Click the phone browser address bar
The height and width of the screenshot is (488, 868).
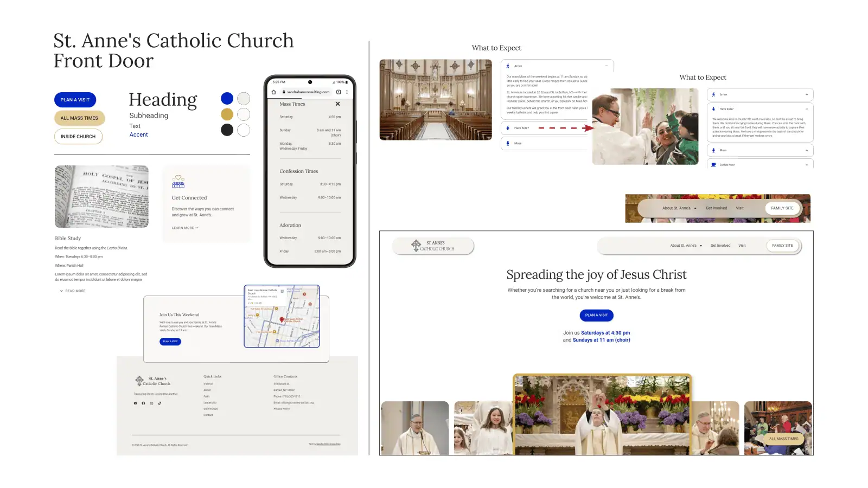(x=306, y=92)
